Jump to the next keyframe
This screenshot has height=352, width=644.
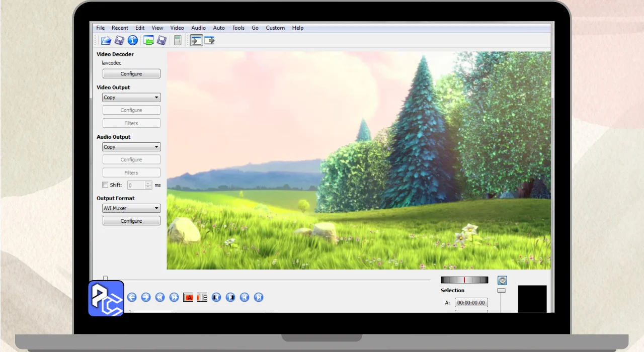pos(174,297)
